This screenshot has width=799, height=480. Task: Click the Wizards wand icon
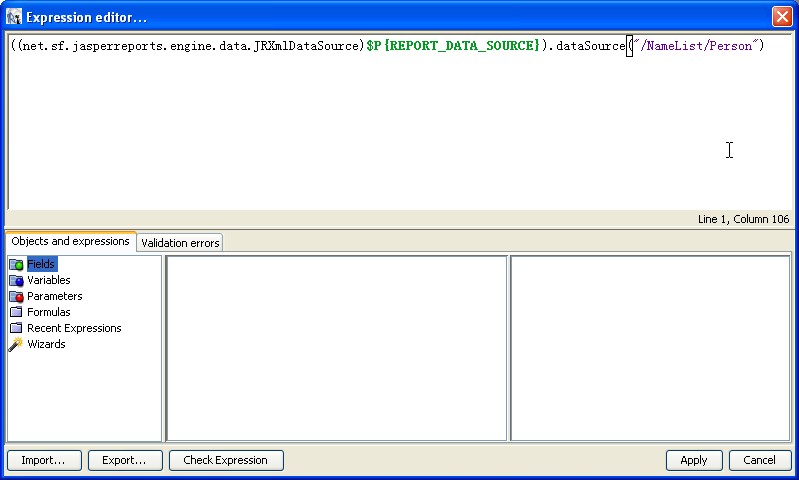pos(16,344)
